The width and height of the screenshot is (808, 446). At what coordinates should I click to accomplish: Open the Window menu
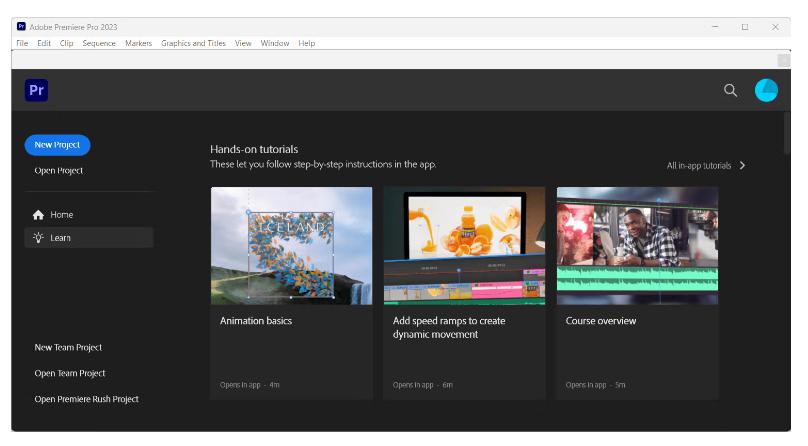click(274, 43)
